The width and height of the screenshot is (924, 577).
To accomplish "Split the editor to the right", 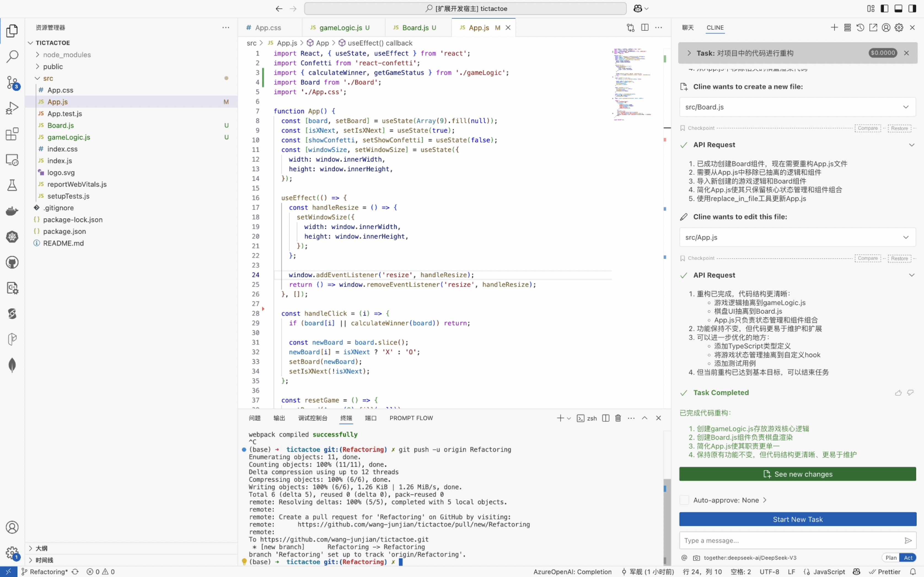I will (x=645, y=28).
